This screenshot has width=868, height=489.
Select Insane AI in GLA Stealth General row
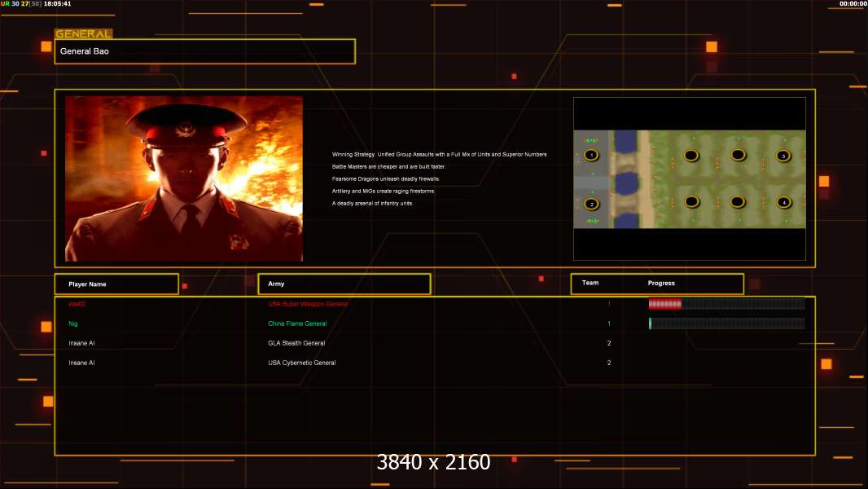81,343
